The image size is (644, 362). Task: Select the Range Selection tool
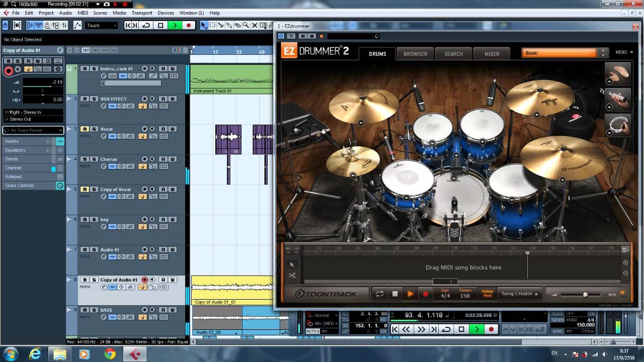click(212, 25)
